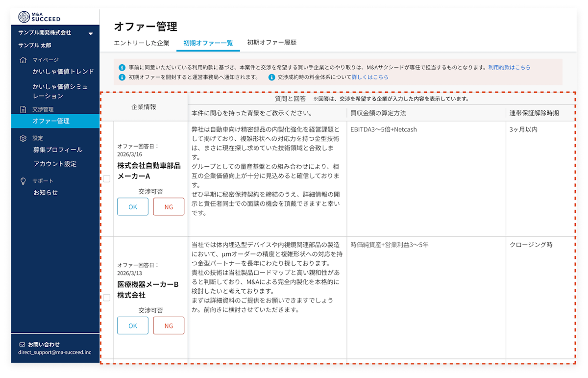Click the 時価純資産+営業利益3〜5年 cell
Image resolution: width=588 pixels, height=378 pixels.
[x=390, y=245]
